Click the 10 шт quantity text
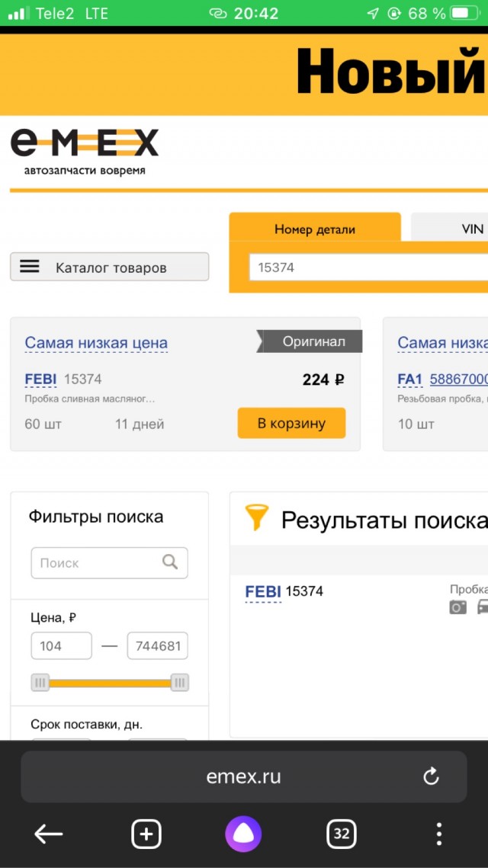The width and height of the screenshot is (488, 868). [416, 424]
